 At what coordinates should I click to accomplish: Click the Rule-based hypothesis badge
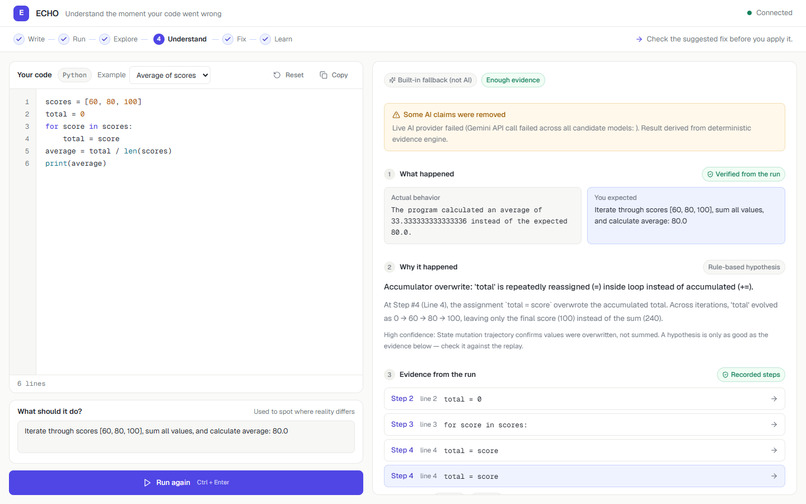(744, 267)
